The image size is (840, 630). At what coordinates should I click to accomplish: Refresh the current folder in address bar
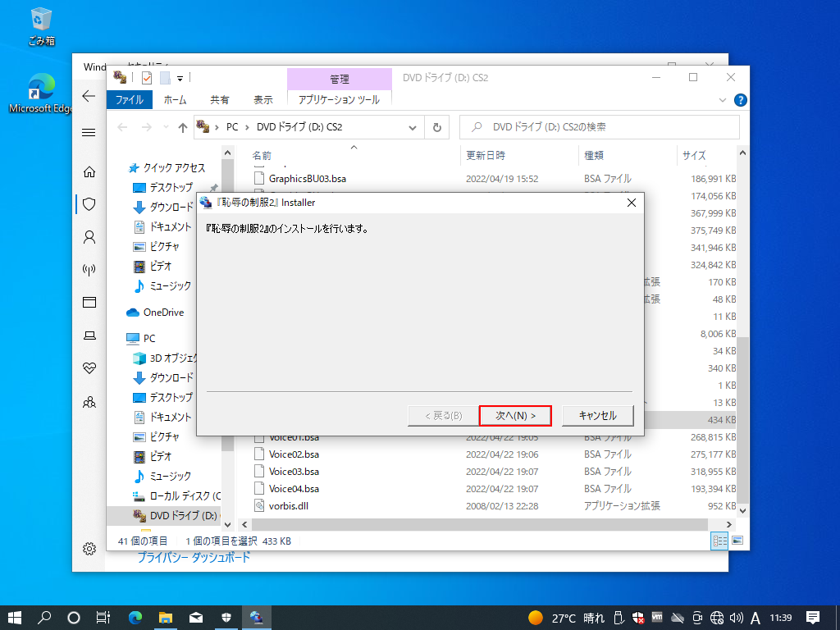[437, 127]
